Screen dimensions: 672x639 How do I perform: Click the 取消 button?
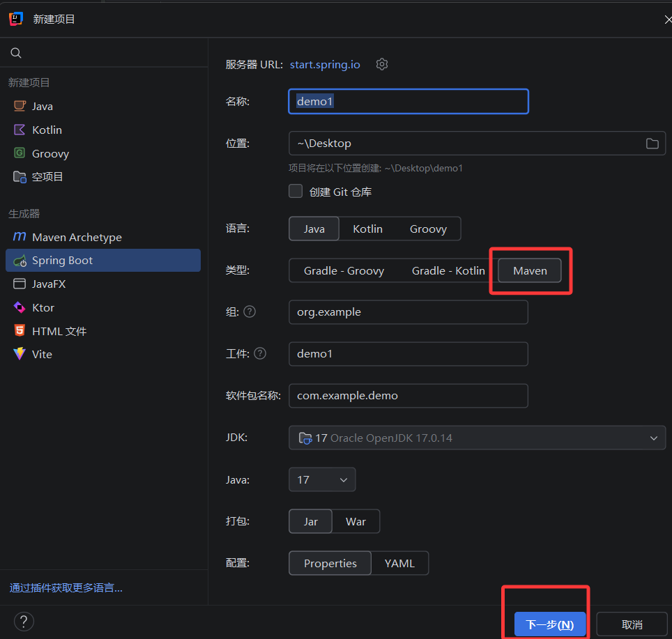(632, 624)
